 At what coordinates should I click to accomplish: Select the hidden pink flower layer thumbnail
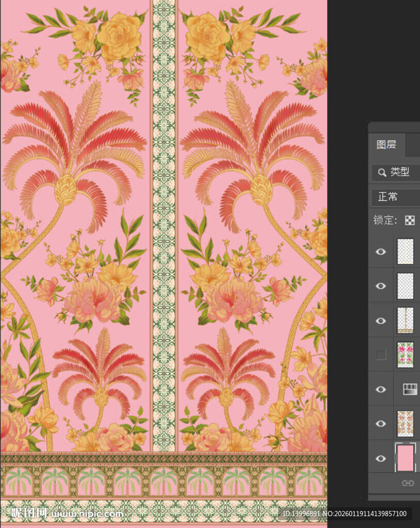coord(405,355)
